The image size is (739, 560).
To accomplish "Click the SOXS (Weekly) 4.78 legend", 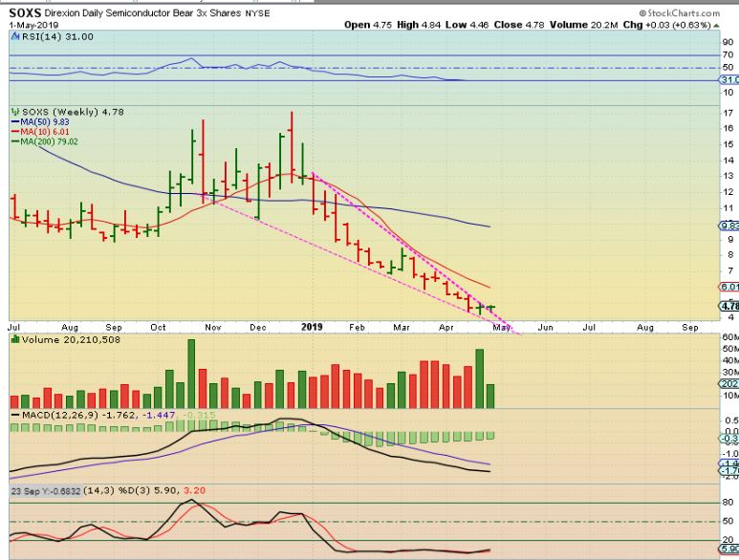I will (x=73, y=112).
